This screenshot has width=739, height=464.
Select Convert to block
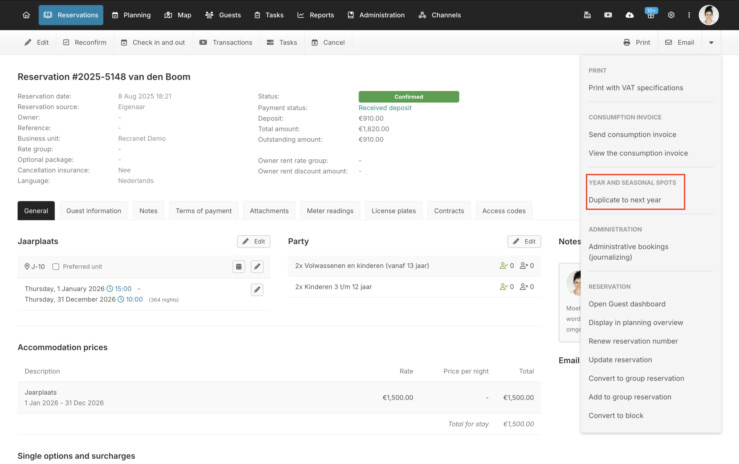pyautogui.click(x=616, y=415)
